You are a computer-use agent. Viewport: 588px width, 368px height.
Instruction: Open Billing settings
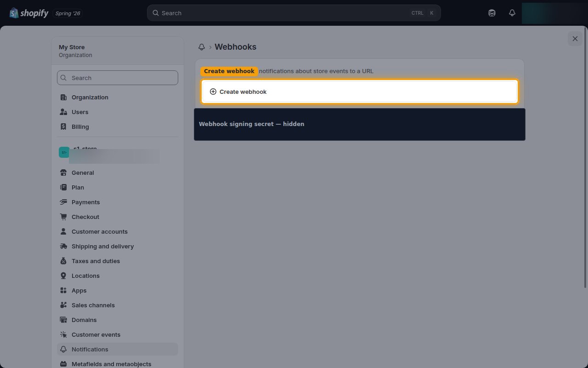(118, 126)
